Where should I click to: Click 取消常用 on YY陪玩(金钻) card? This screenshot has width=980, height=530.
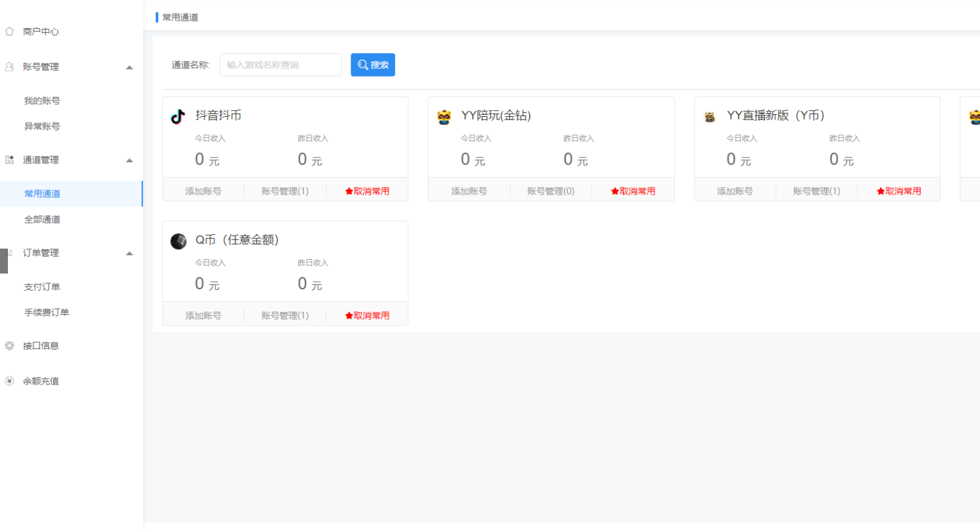633,192
